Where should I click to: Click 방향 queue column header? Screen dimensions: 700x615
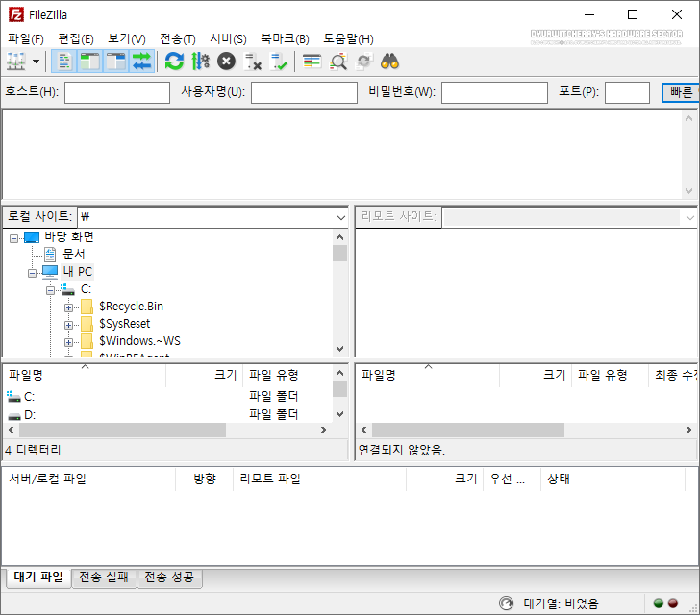coord(205,479)
